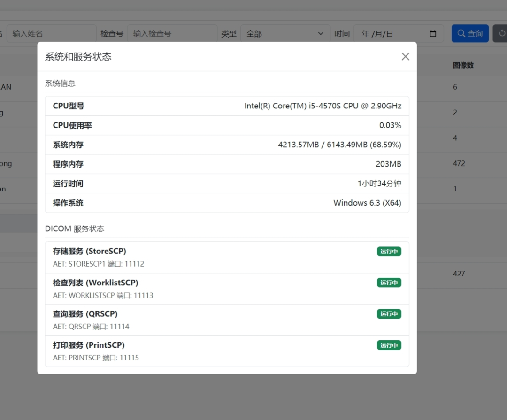The width and height of the screenshot is (507, 420).
Task: Open the calendar picker in date field
Action: 433,34
